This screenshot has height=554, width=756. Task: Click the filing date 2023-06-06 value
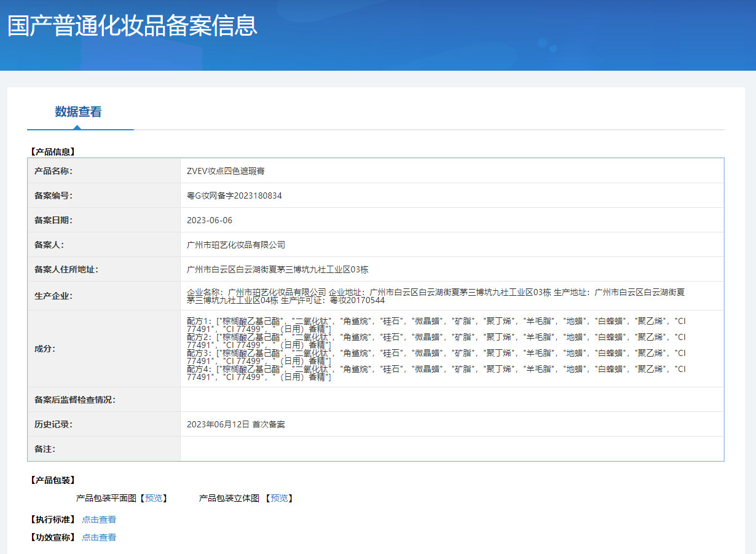(210, 220)
